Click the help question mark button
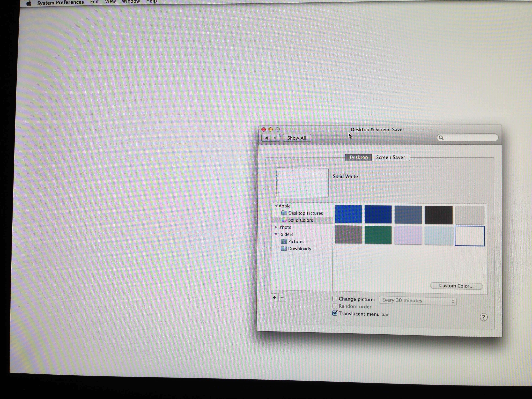The image size is (532, 399). point(483,317)
